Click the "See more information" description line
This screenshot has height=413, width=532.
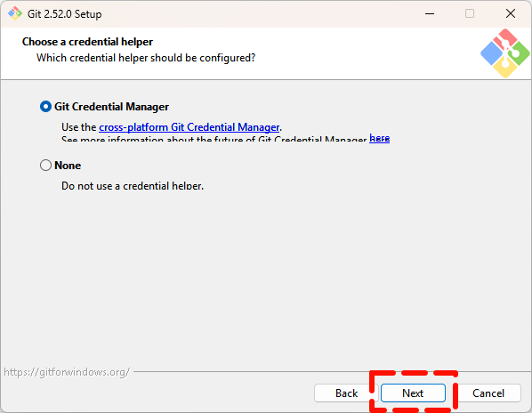coord(214,139)
